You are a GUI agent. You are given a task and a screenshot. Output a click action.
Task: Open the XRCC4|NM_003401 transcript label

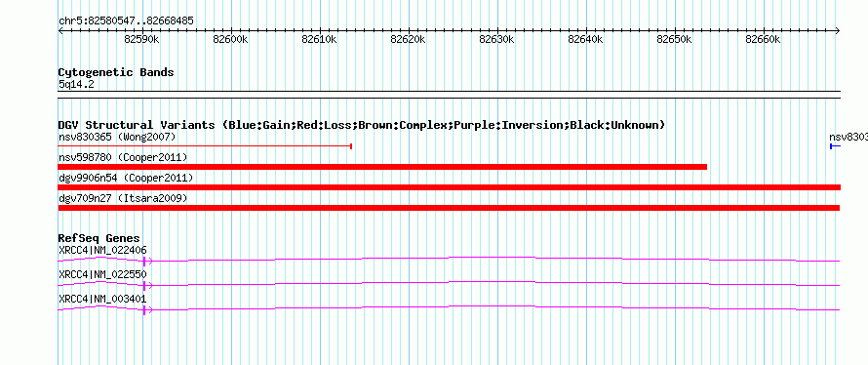tap(102, 299)
